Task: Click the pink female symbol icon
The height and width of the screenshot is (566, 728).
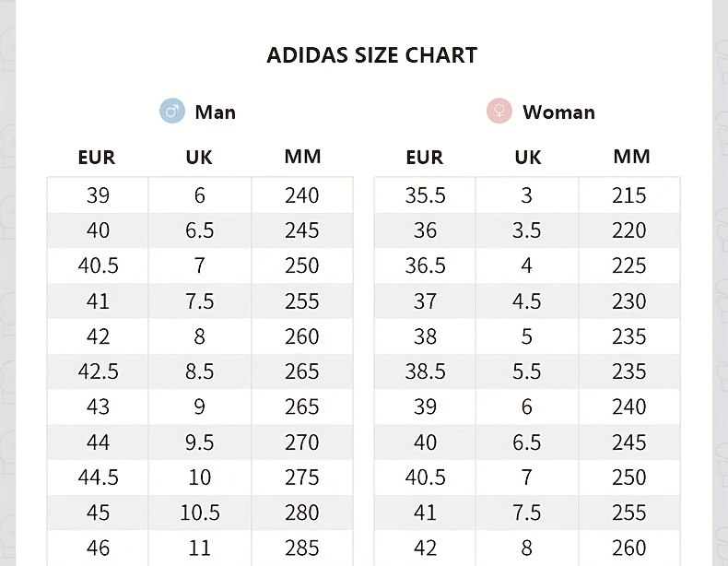Action: (499, 111)
